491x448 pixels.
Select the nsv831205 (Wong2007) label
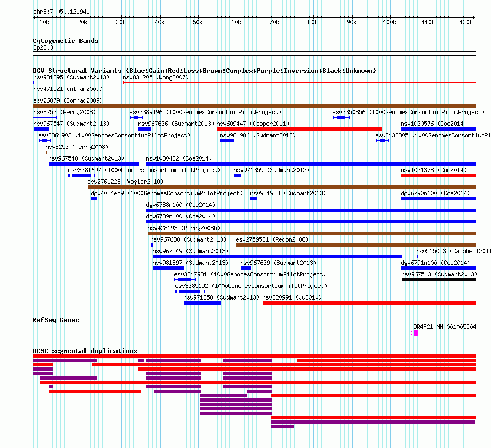156,77
